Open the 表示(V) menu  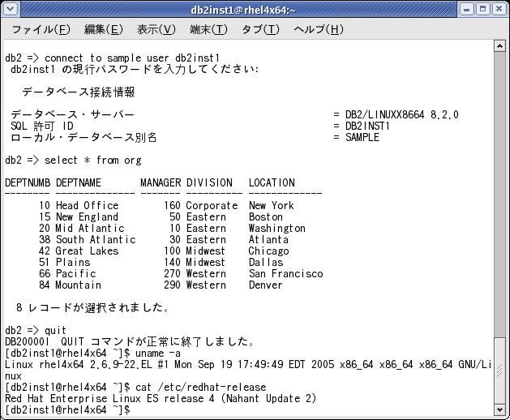[x=156, y=30]
